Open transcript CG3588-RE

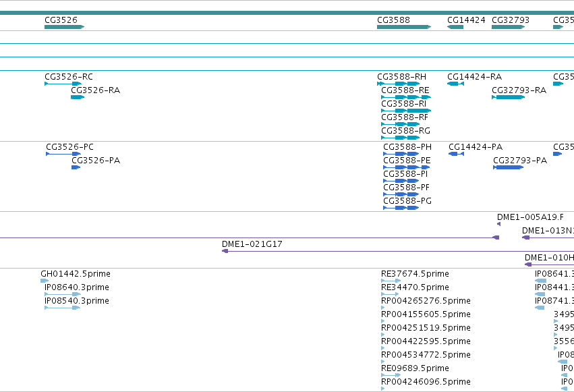pyautogui.click(x=405, y=90)
